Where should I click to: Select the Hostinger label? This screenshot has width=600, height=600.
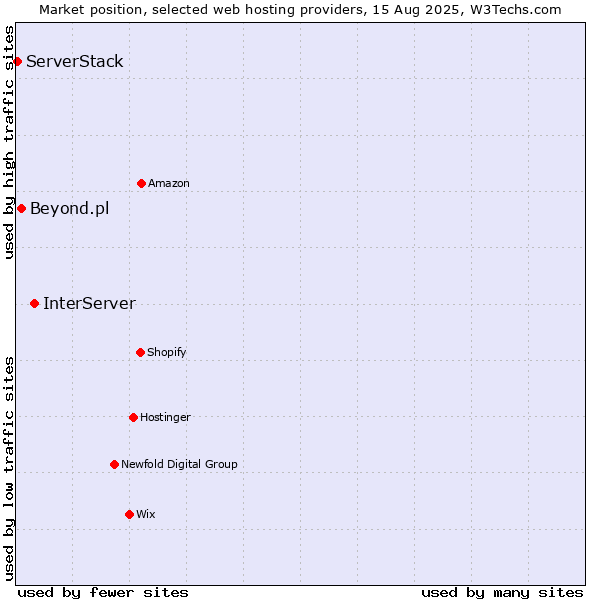(165, 417)
